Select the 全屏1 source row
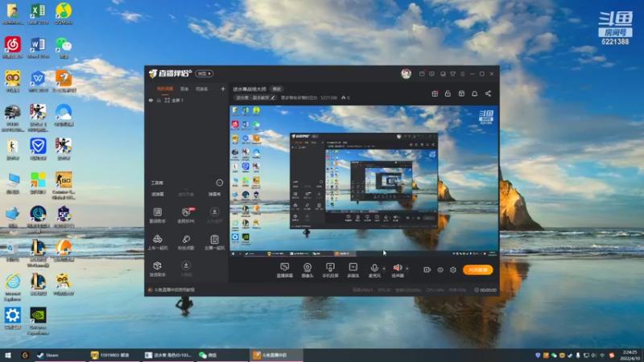The image size is (644, 362). (x=186, y=100)
